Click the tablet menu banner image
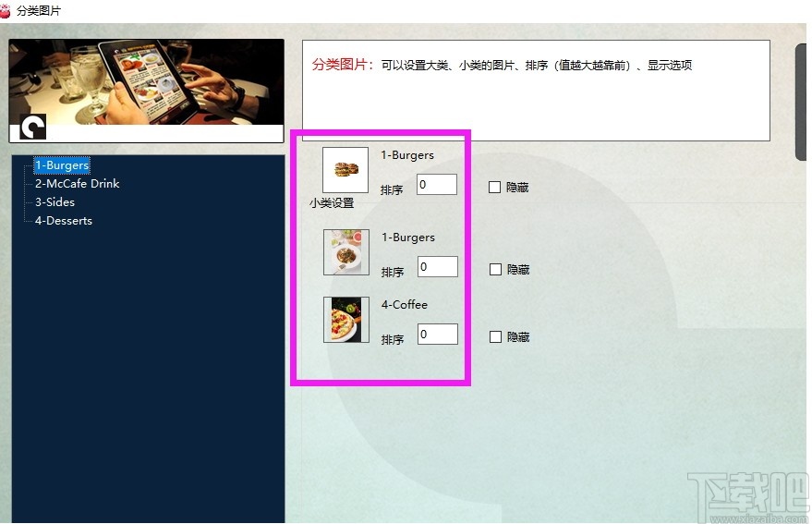Viewport: 812px width, 524px height. pyautogui.click(x=147, y=91)
